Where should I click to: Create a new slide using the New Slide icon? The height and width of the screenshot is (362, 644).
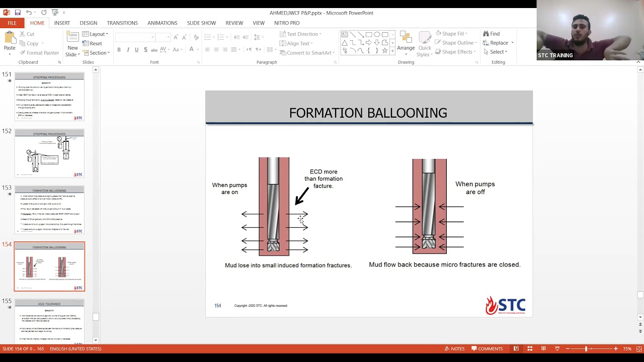pyautogui.click(x=72, y=39)
